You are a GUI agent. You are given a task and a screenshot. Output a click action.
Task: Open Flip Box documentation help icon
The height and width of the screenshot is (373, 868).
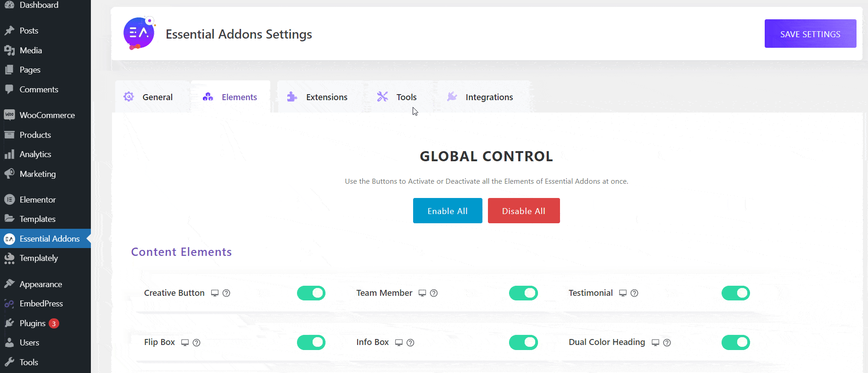coord(196,343)
